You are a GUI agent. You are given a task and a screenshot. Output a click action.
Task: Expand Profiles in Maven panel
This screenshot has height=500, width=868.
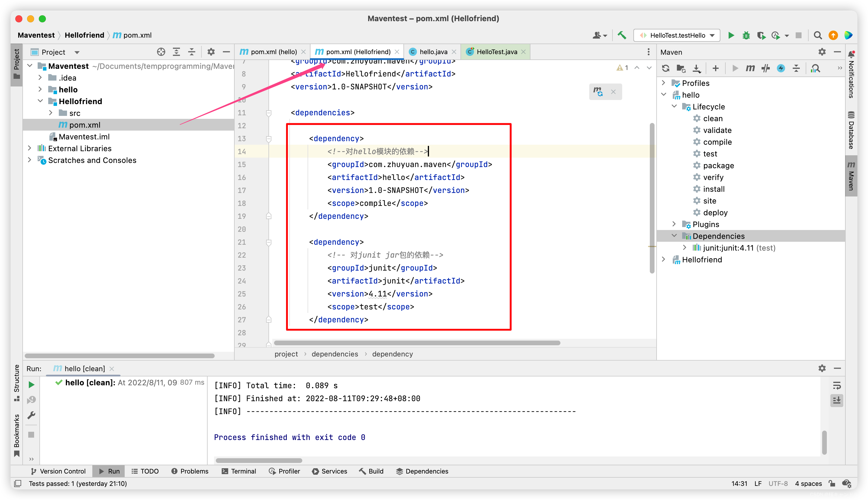(x=663, y=83)
